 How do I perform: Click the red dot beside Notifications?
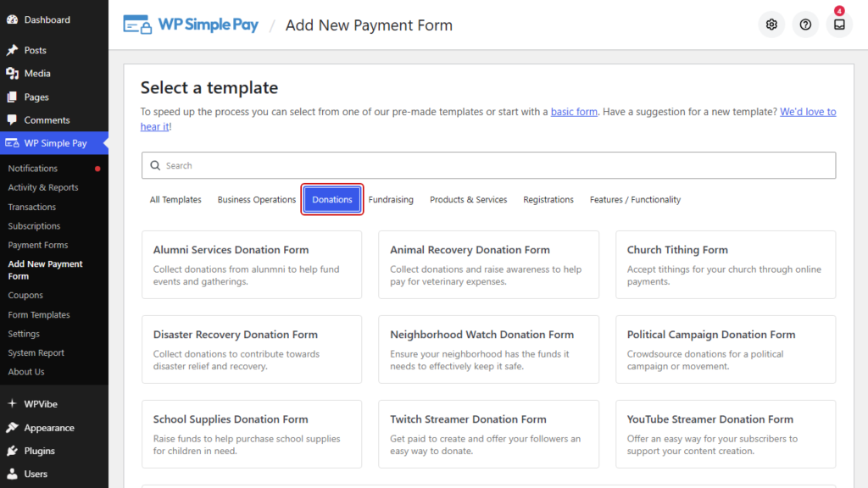[97, 169]
